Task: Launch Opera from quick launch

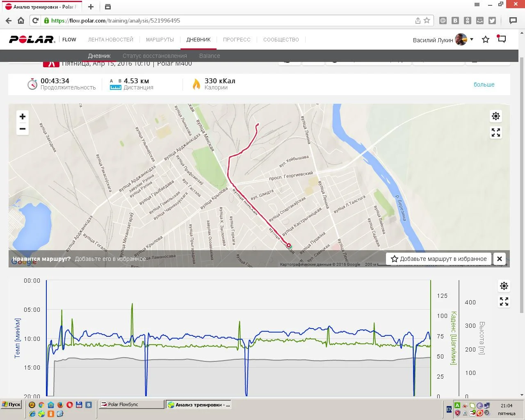Action: (70, 405)
